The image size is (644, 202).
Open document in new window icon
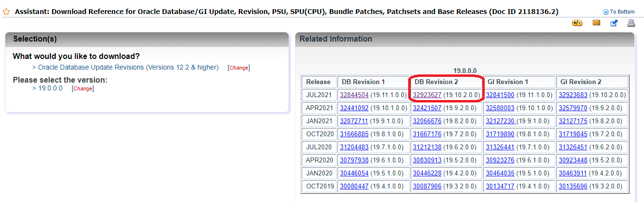(614, 23)
